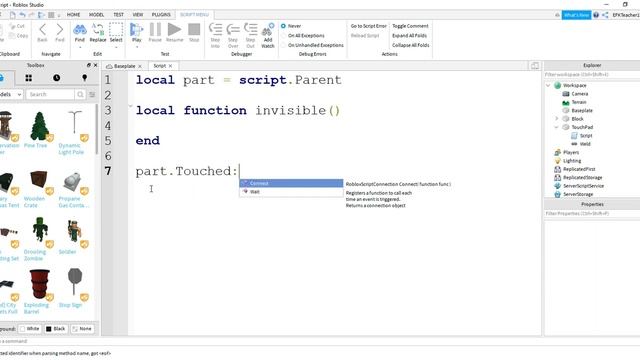Choose Wait in autocomplete list
Viewport: 640px width, 360px height.
coord(291,191)
